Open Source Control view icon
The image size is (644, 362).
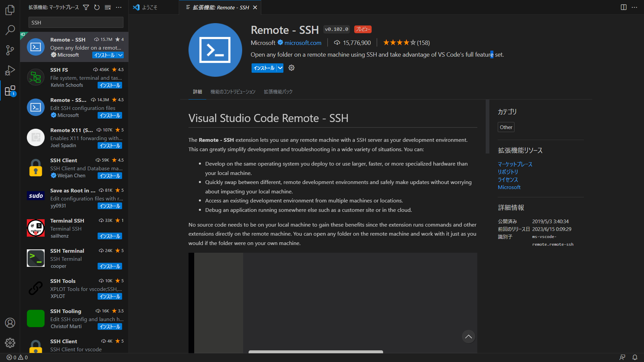pyautogui.click(x=10, y=50)
